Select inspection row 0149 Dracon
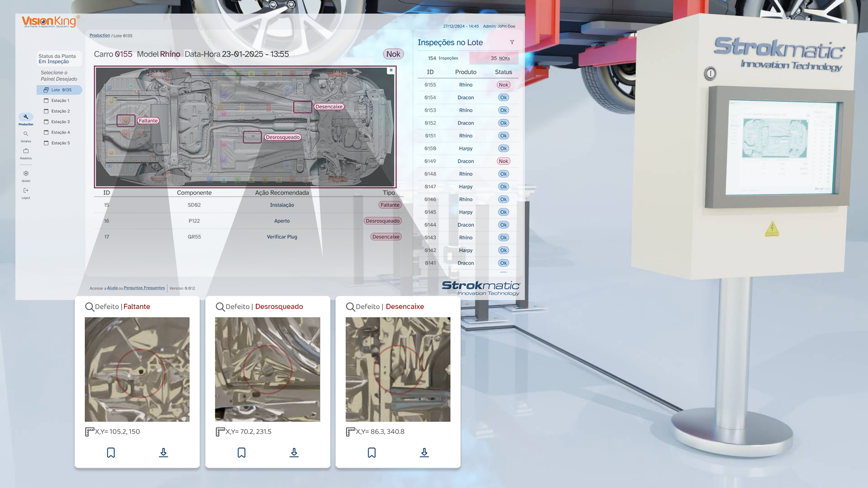 click(466, 161)
